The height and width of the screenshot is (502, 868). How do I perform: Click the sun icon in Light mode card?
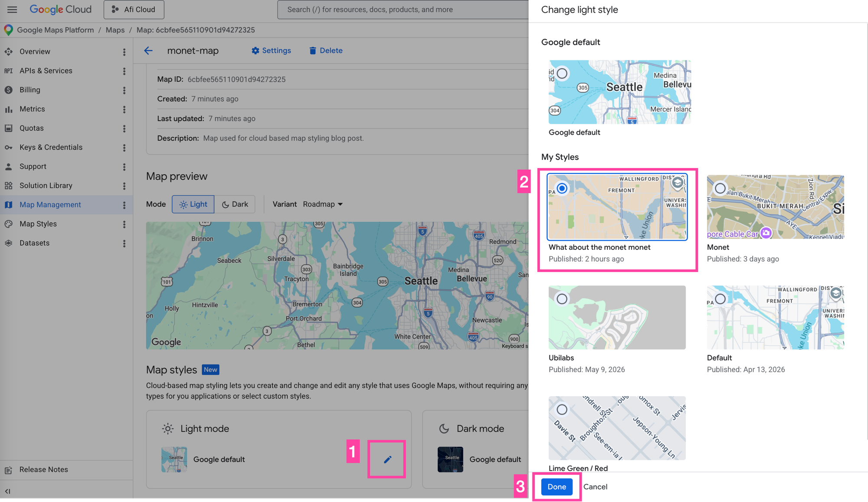coord(168,429)
